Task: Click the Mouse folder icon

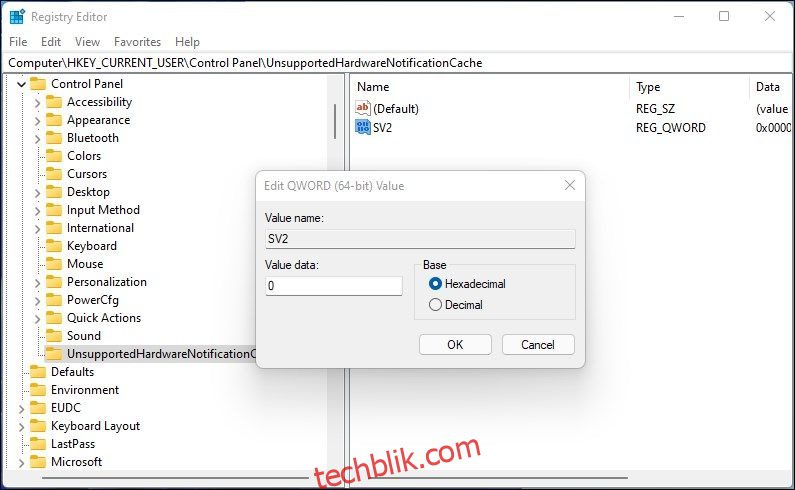Action: [54, 264]
